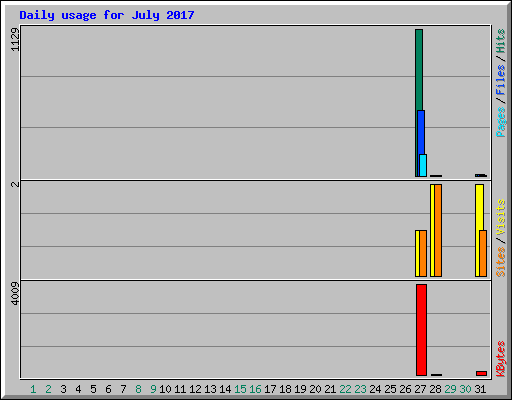Click day 13 on the x-axis
This screenshot has height=400, width=512.
tap(210, 389)
